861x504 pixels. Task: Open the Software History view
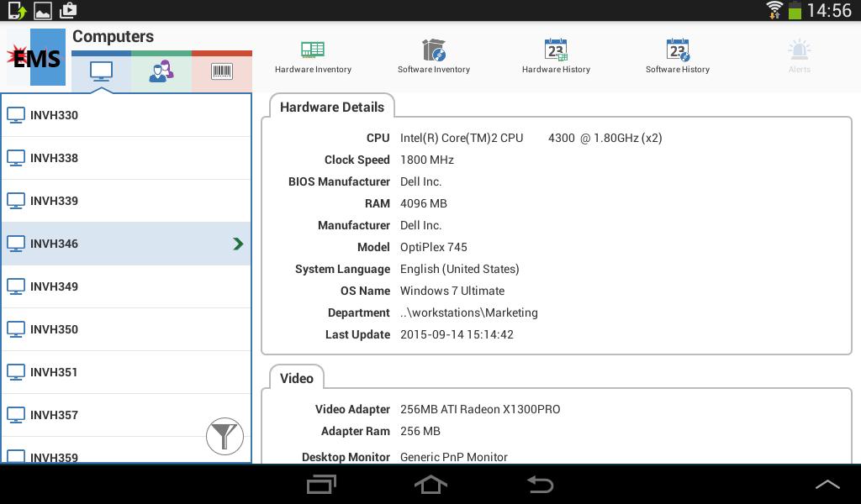[x=678, y=56]
